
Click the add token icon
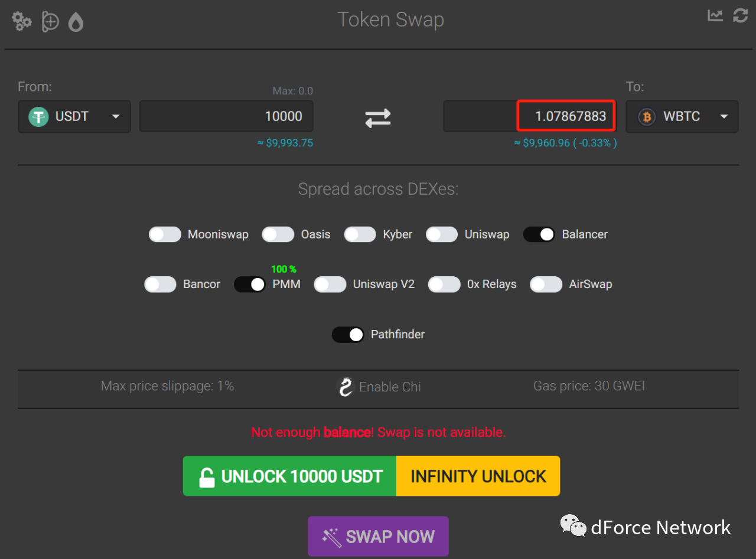coord(50,22)
